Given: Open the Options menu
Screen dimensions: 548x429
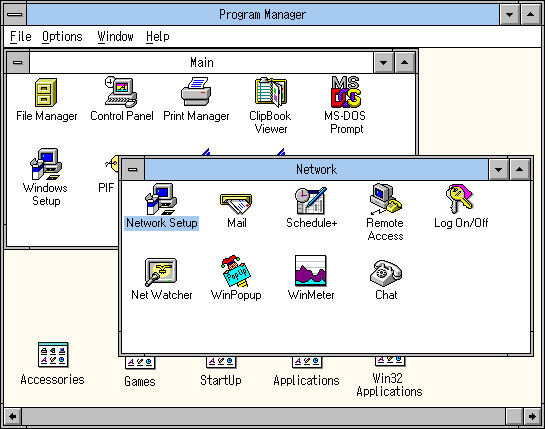Looking at the screenshot, I should point(62,36).
